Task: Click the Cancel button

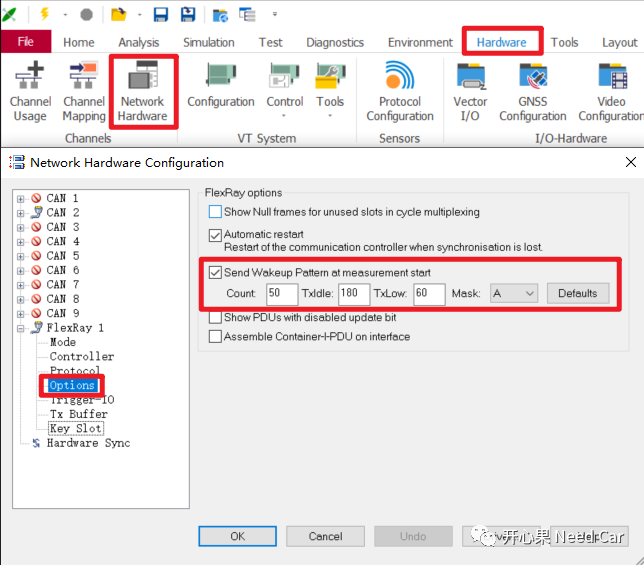Action: (325, 536)
